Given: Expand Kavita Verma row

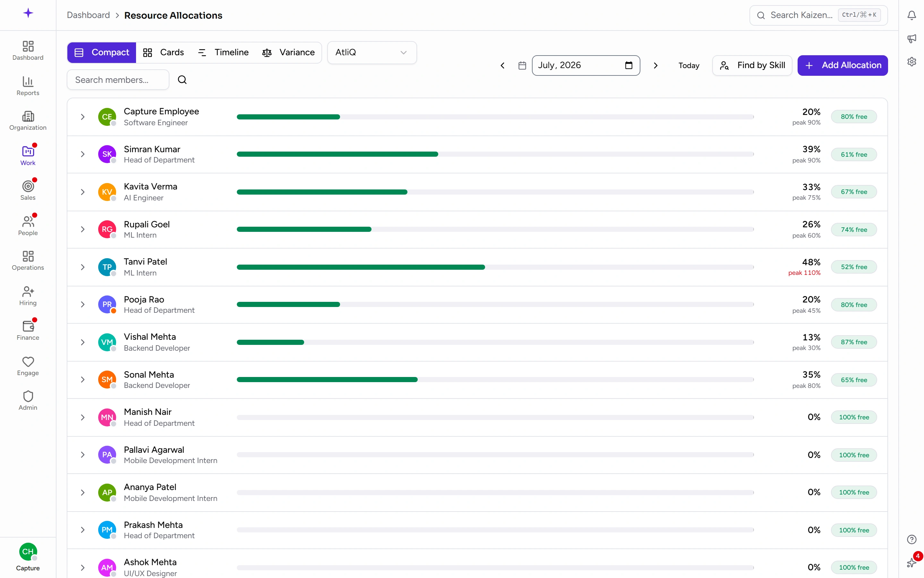Looking at the screenshot, I should 82,192.
